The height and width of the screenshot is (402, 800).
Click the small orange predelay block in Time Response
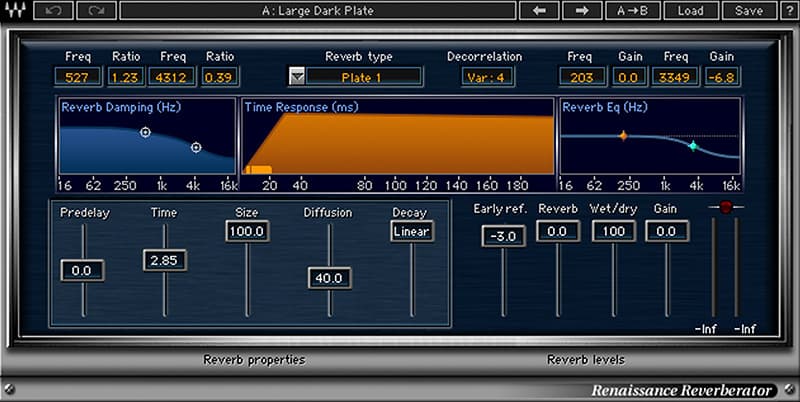pyautogui.click(x=258, y=170)
